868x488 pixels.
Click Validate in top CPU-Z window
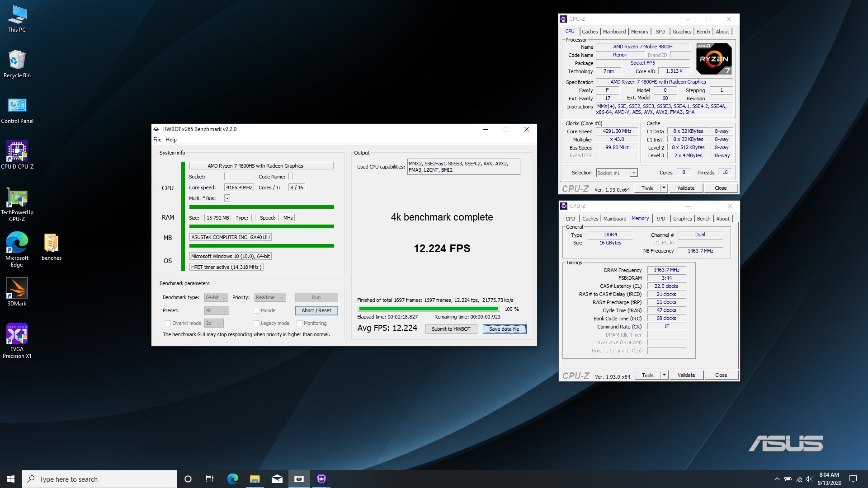point(686,188)
